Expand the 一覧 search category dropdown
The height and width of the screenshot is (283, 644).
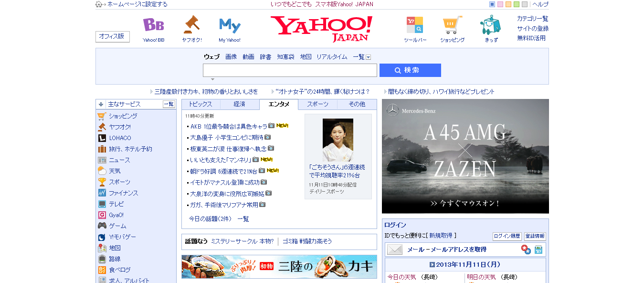tap(368, 57)
